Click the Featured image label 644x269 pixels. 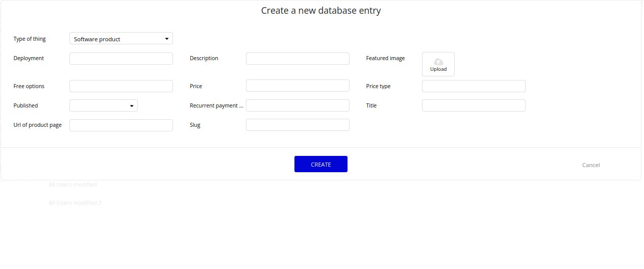[385, 58]
